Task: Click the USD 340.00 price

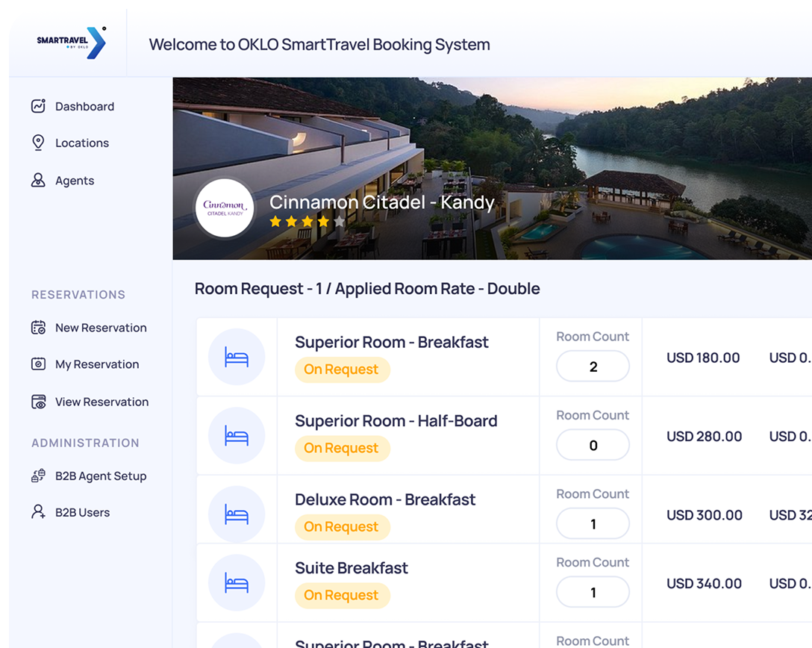Action: tap(705, 583)
